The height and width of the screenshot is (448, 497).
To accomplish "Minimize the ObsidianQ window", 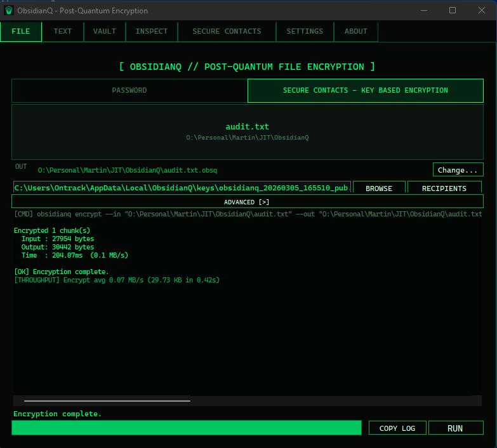I will (x=424, y=10).
